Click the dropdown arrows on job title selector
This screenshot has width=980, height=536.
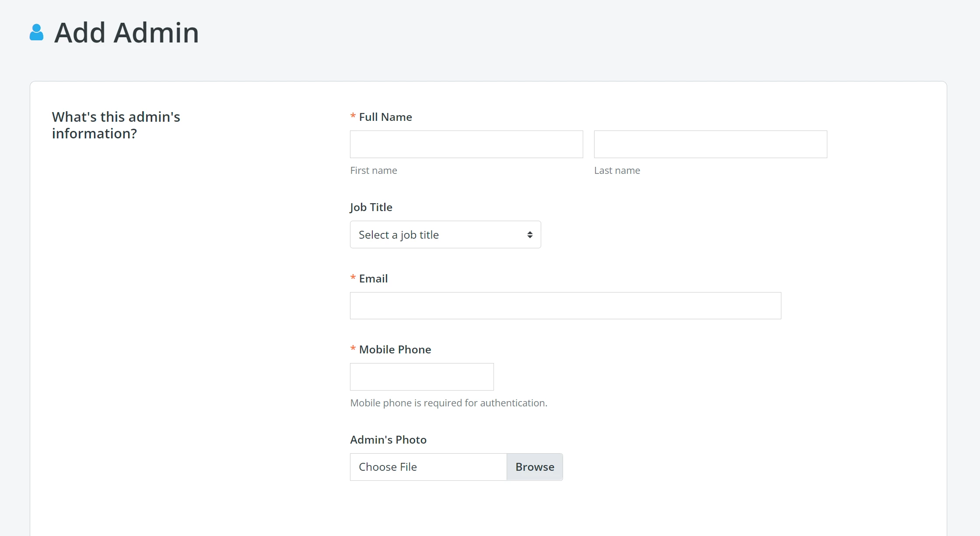(530, 234)
